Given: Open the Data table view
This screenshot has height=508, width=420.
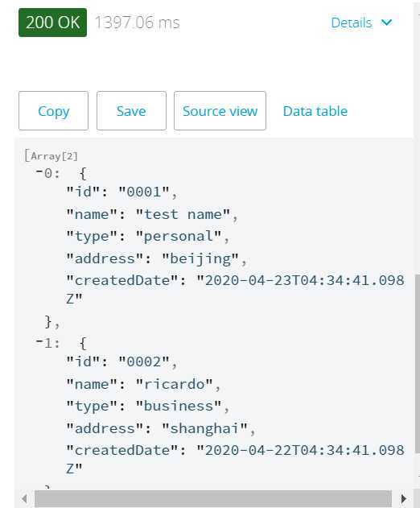Looking at the screenshot, I should 315,111.
